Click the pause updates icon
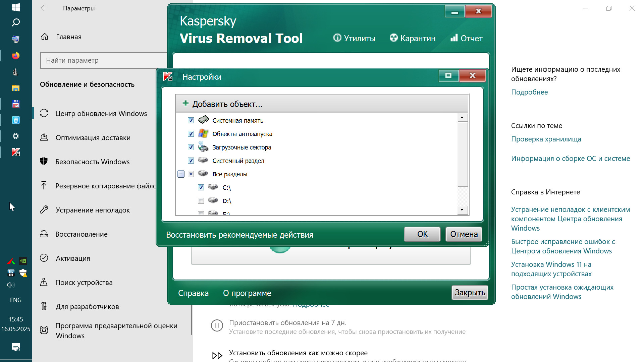Viewport: 644px width, 362px height. tap(217, 325)
